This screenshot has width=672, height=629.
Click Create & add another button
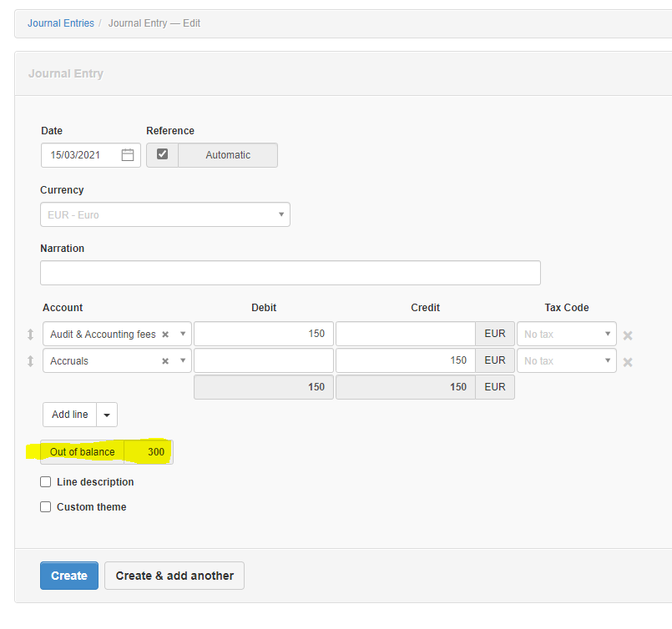click(174, 576)
